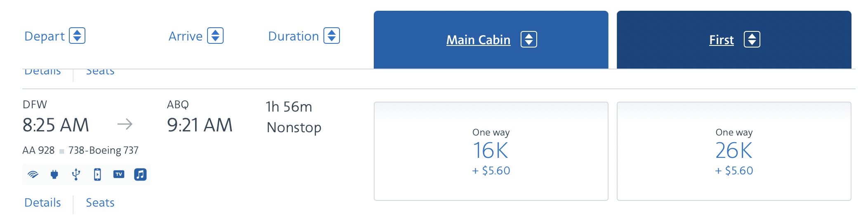Choose the 26K First fare
Image resolution: width=868 pixels, height=219 pixels.
[734, 151]
